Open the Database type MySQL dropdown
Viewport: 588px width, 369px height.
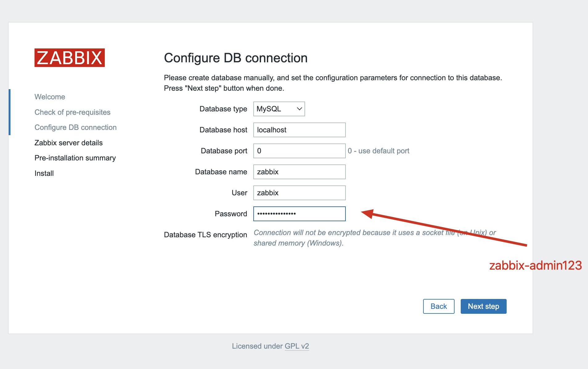click(x=279, y=109)
